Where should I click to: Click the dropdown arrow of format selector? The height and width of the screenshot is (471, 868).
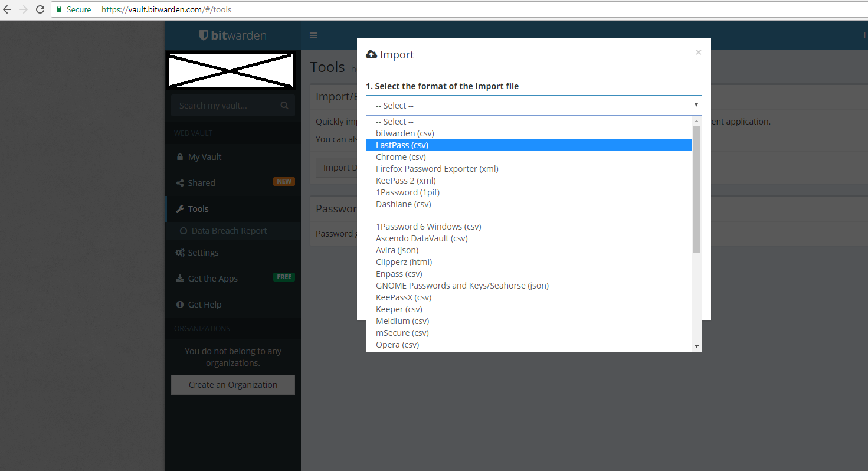696,105
